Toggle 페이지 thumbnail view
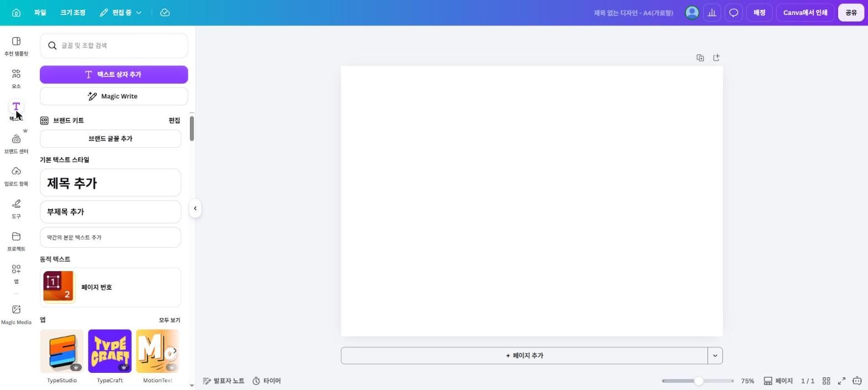Image resolution: width=868 pixels, height=390 pixels. coord(778,381)
